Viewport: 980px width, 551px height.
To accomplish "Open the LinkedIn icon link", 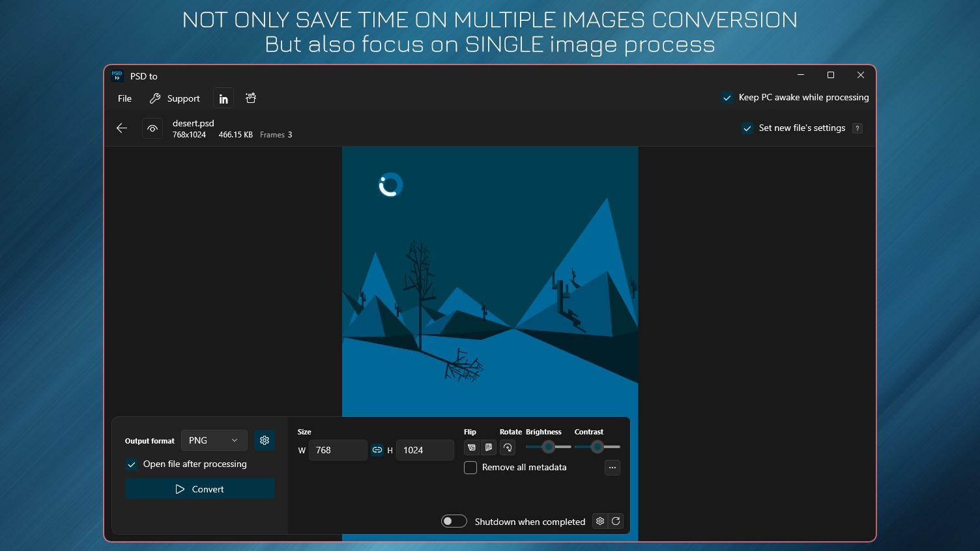I will click(x=223, y=98).
